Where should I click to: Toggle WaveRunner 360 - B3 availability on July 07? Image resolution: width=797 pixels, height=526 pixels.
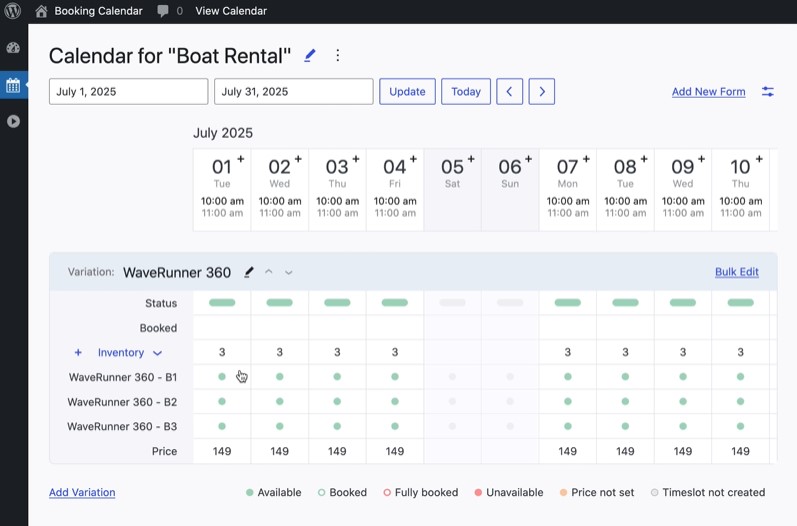tap(568, 426)
